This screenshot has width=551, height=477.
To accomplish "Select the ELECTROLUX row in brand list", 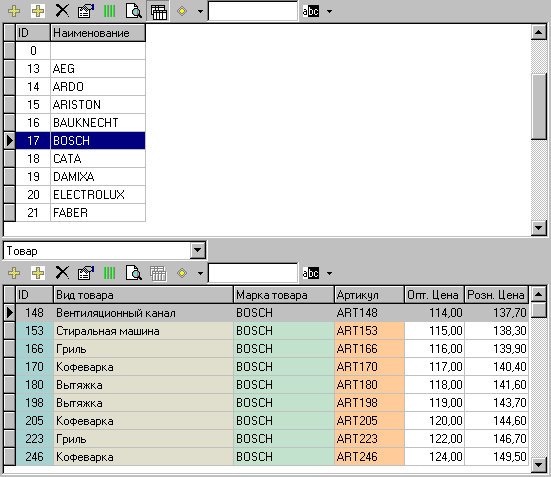I will (x=80, y=194).
